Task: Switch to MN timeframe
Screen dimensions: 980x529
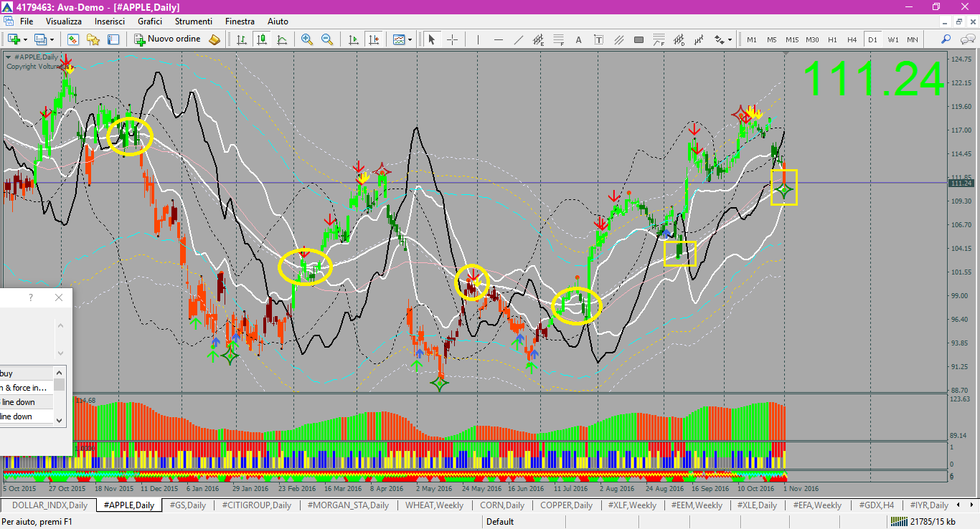Action: point(913,39)
